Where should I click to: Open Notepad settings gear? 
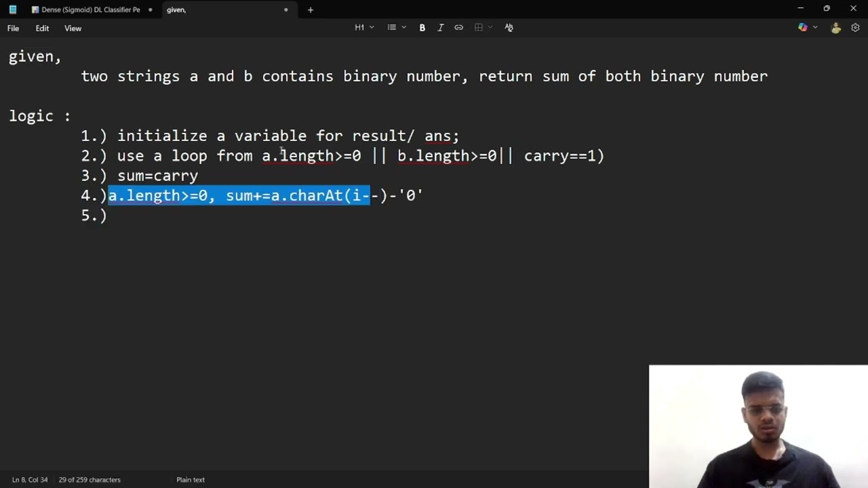click(x=855, y=28)
